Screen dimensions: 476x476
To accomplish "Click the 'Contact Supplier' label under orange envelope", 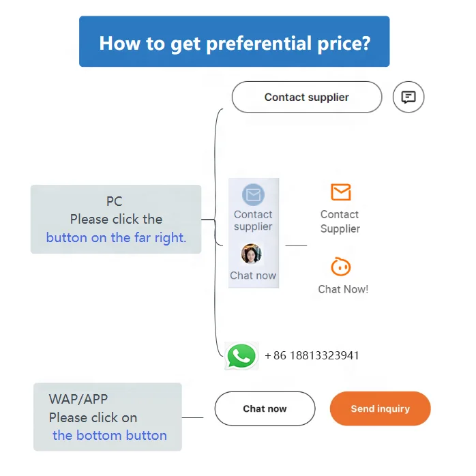I will 340,222.
